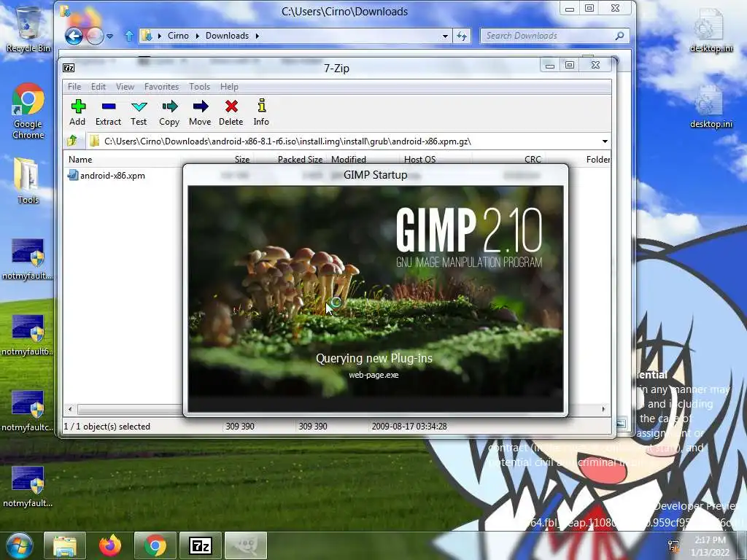Click the Move toolbar icon in 7-Zip
Image resolution: width=747 pixels, height=560 pixels.
pyautogui.click(x=200, y=113)
